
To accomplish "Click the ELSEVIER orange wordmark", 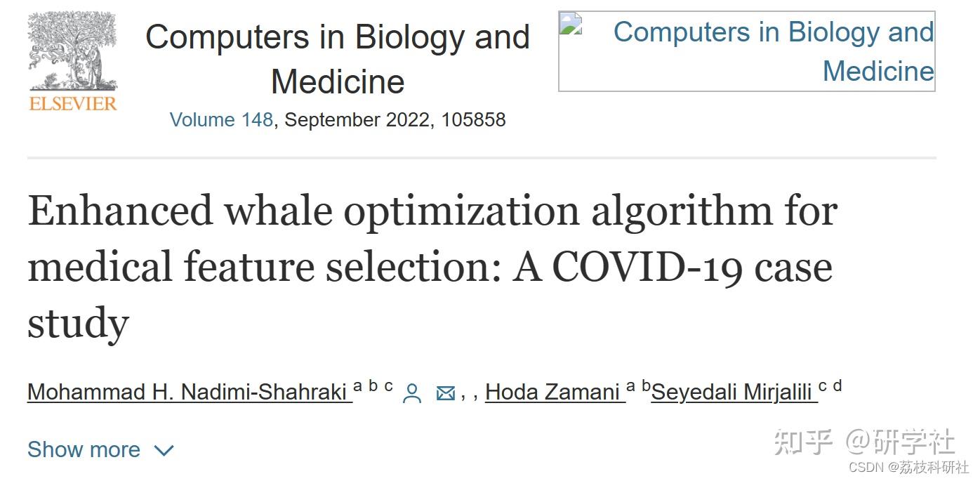I will pos(73,103).
